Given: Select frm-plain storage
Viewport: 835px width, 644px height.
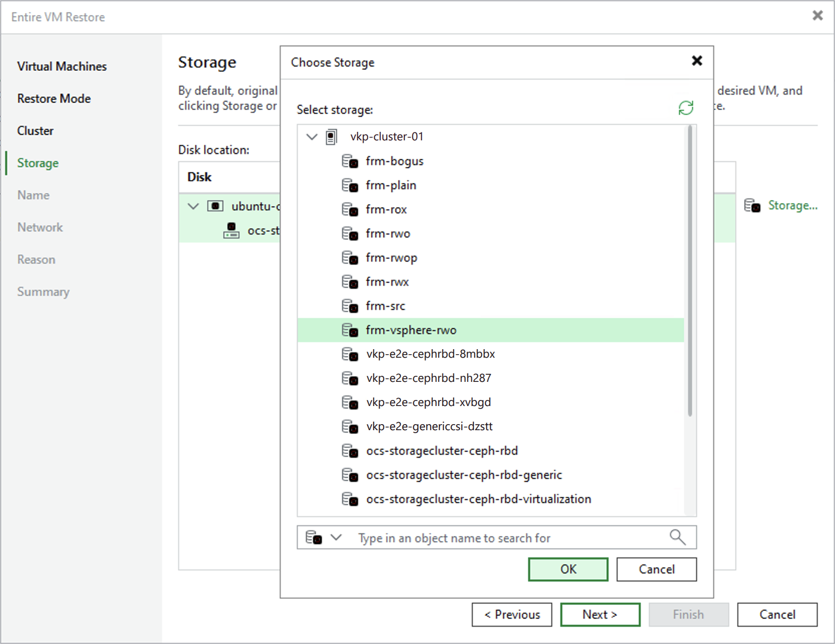Looking at the screenshot, I should pos(391,186).
